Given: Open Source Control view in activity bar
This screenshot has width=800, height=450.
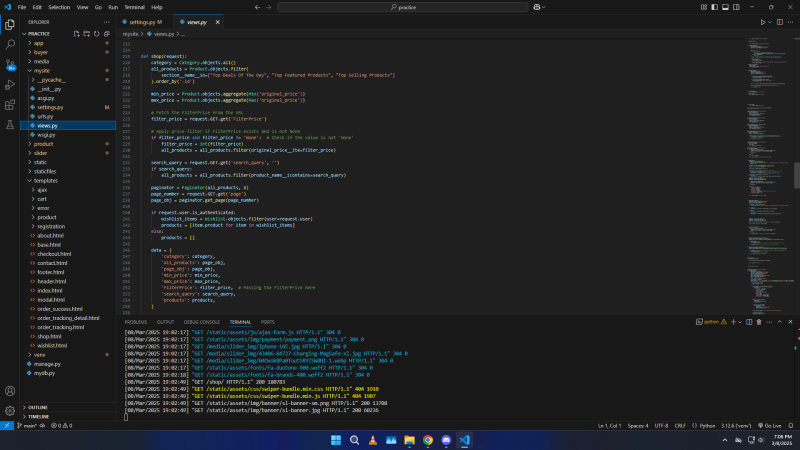Looking at the screenshot, I should 10,62.
